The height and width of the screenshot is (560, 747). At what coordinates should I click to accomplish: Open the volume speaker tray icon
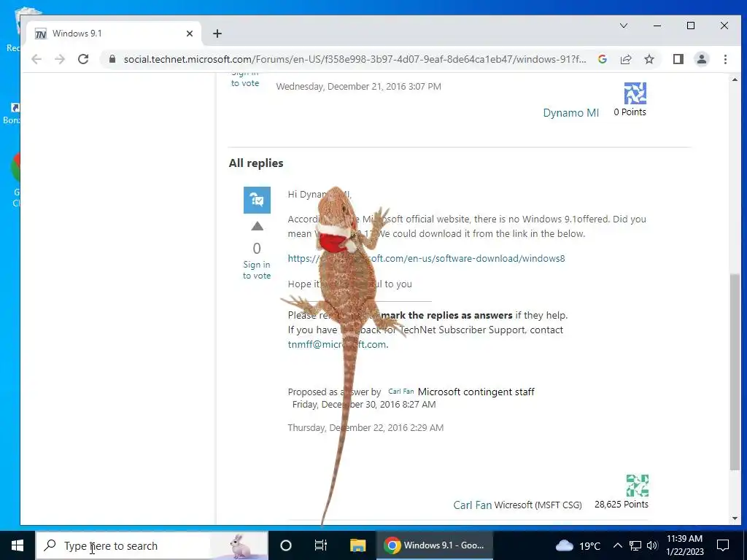pyautogui.click(x=652, y=545)
